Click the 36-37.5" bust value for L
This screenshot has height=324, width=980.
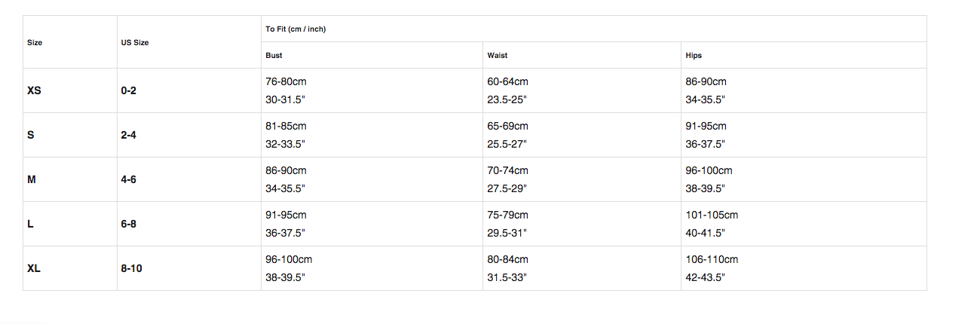(285, 233)
